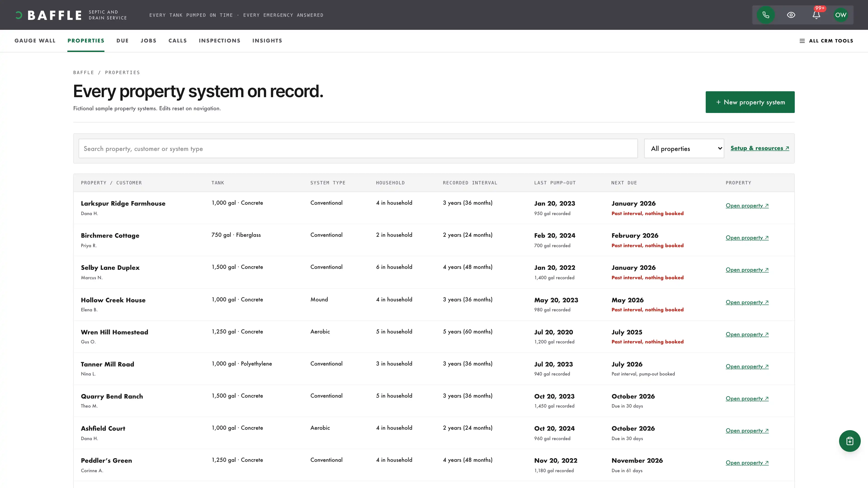This screenshot has height=488, width=868.
Task: Click "5 years (60 months)" interval cell
Action: (x=468, y=332)
